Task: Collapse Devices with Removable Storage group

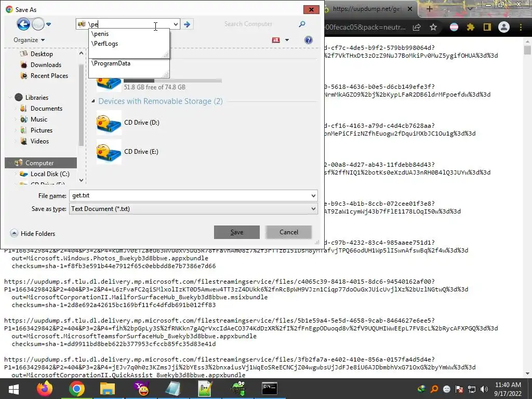Action: 93,101
